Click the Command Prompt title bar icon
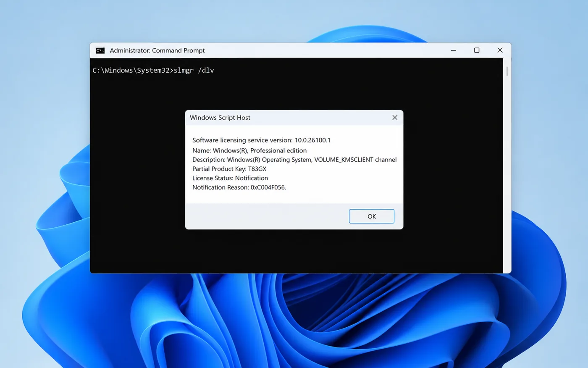 [100, 50]
